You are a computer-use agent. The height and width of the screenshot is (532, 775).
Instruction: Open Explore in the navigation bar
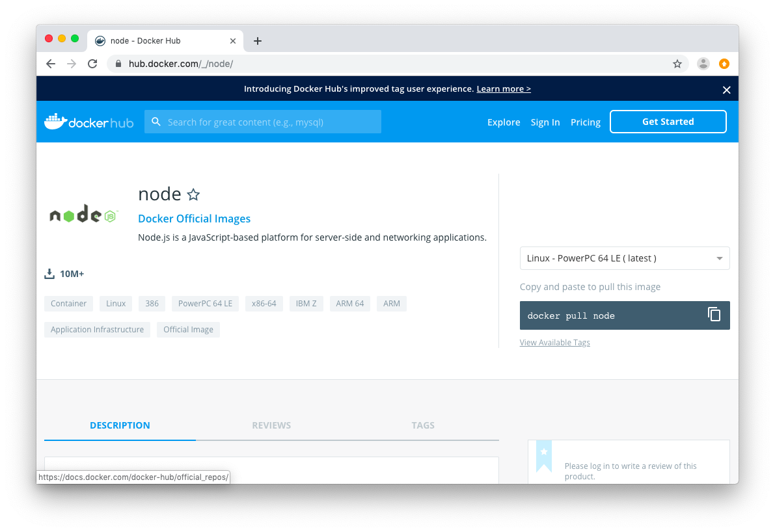504,122
